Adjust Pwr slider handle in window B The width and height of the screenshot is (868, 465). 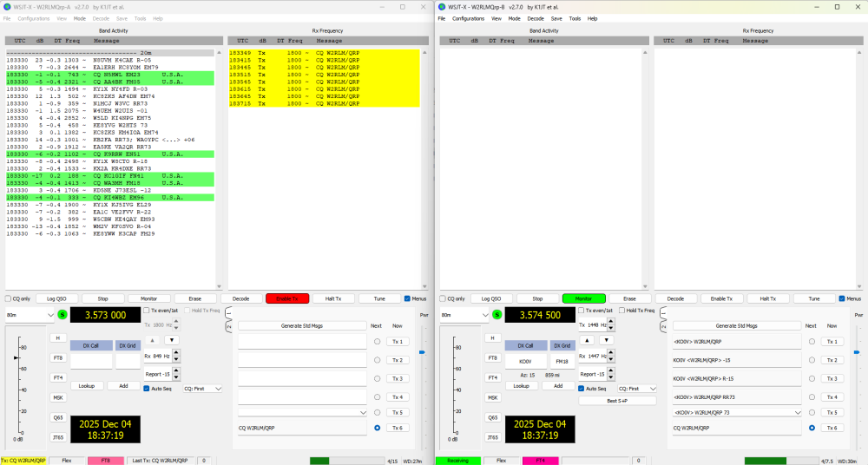coord(857,352)
